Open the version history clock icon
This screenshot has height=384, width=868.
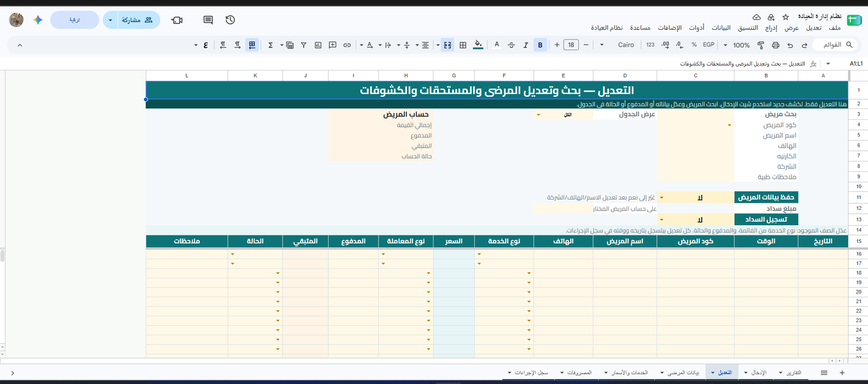[x=230, y=20]
